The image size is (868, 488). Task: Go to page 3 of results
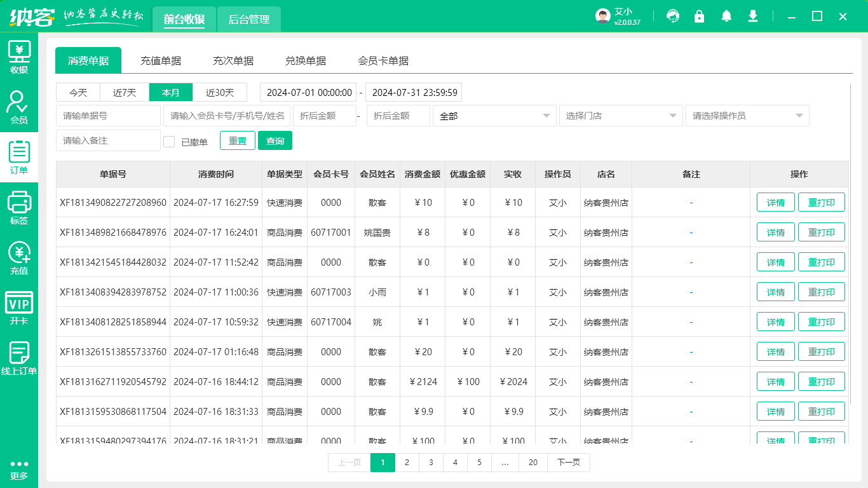[x=431, y=463]
